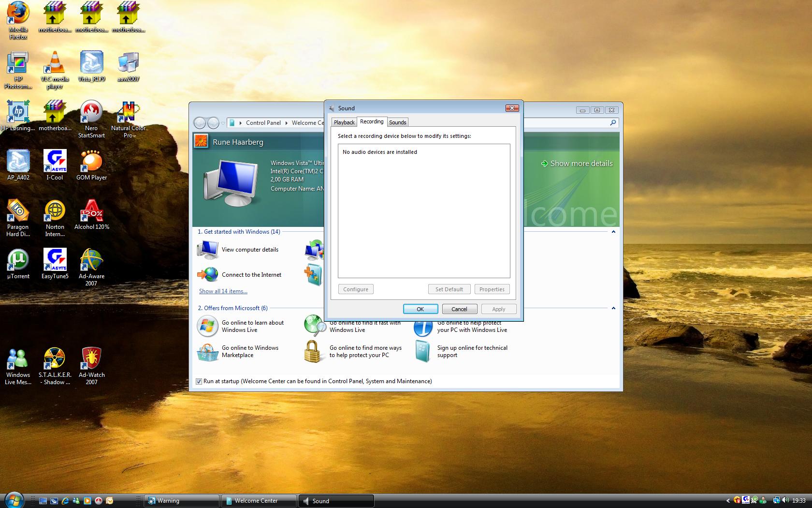Click the Control Panel breadcrumb
Image resolution: width=812 pixels, height=508 pixels.
tap(263, 123)
